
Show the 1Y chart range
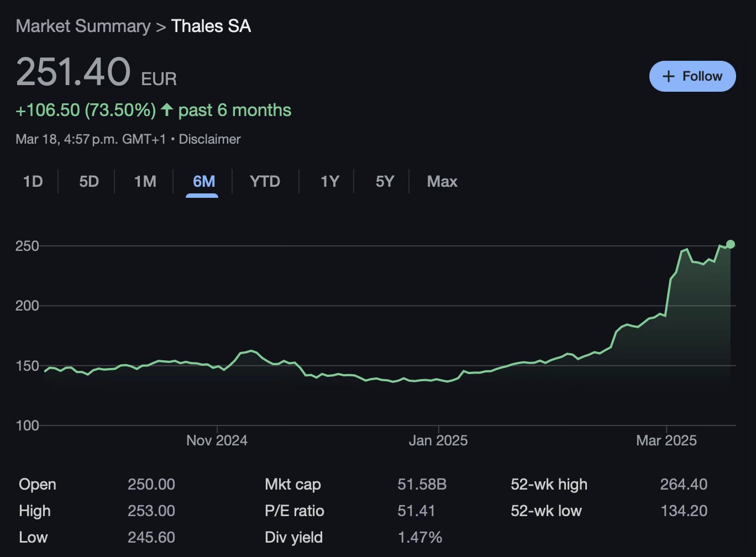(330, 181)
